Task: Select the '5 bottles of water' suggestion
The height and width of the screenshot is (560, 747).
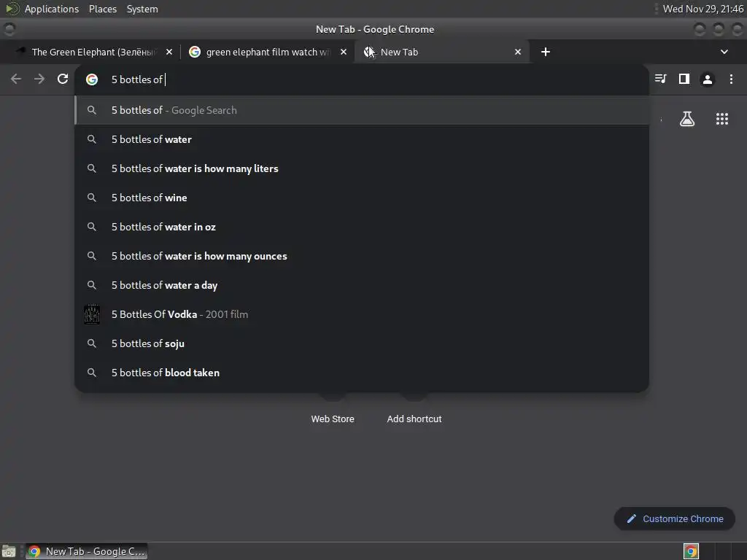Action: tap(362, 139)
